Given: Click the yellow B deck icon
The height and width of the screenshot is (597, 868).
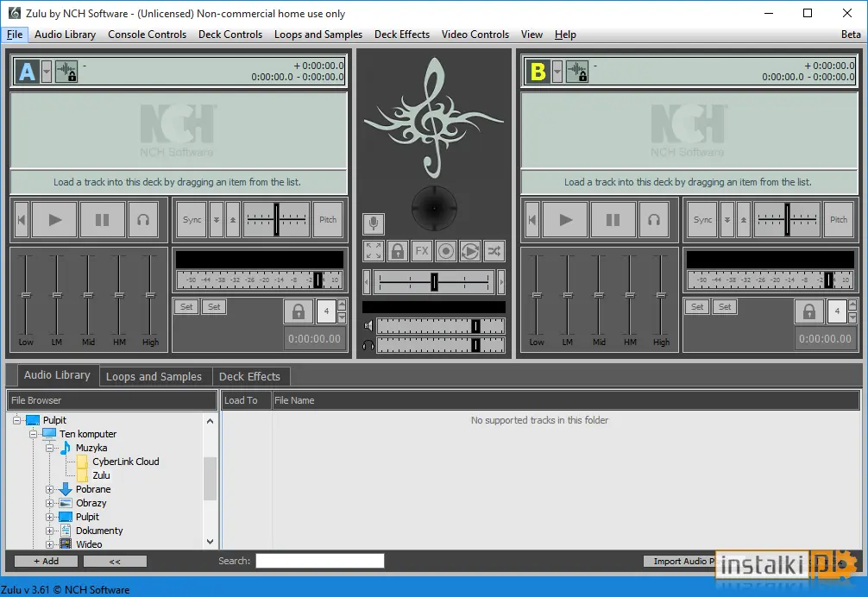Looking at the screenshot, I should tap(538, 72).
